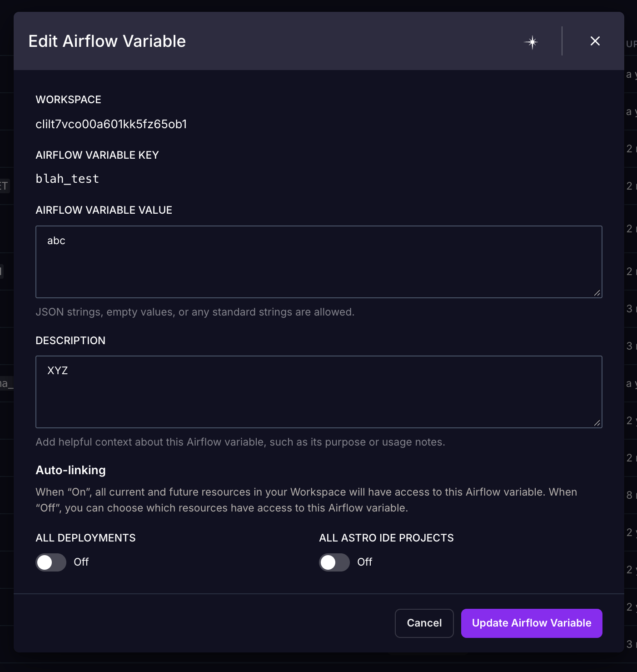This screenshot has width=637, height=672.
Task: Click the ALL DEPLOYMENTS label
Action: point(86,538)
